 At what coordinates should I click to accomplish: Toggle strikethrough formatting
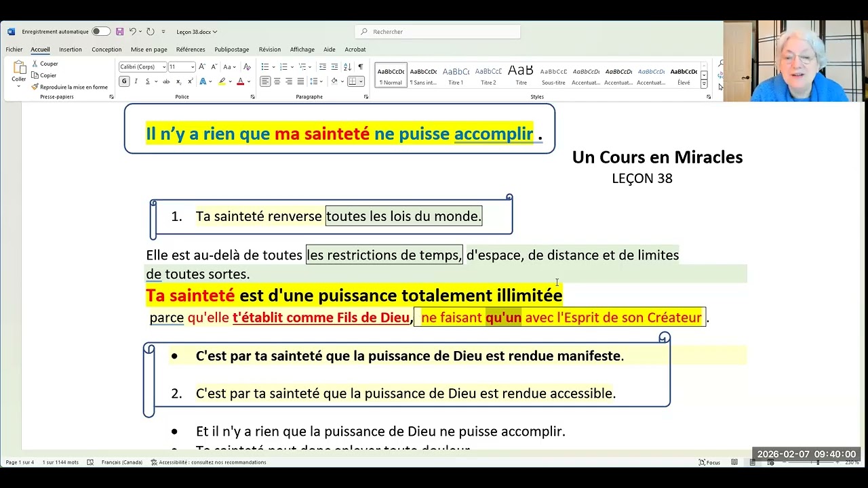click(166, 81)
